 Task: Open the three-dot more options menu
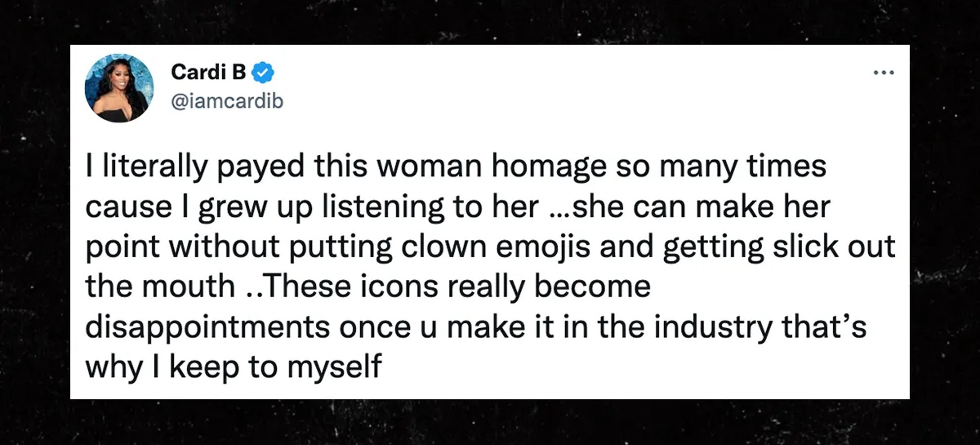(883, 73)
